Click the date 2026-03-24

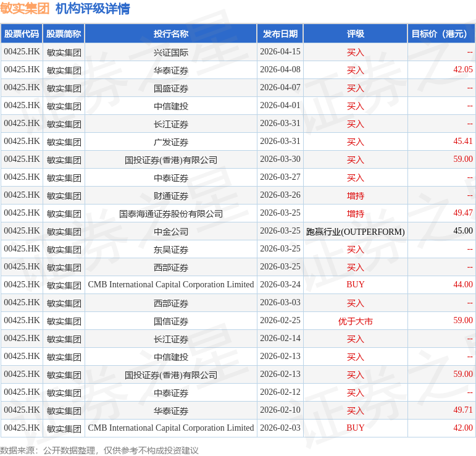280,285
